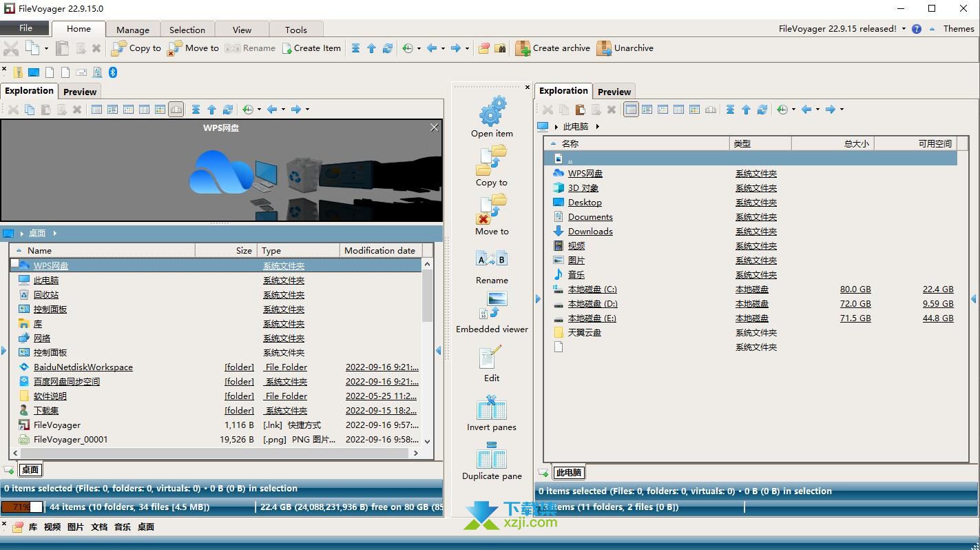Open forward dropdown in right pane toolbar
Image resolution: width=980 pixels, height=550 pixels.
pos(842,109)
